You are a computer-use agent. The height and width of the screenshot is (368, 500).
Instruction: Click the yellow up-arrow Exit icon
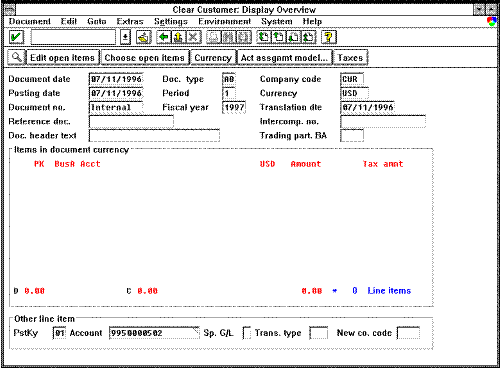[x=178, y=37]
